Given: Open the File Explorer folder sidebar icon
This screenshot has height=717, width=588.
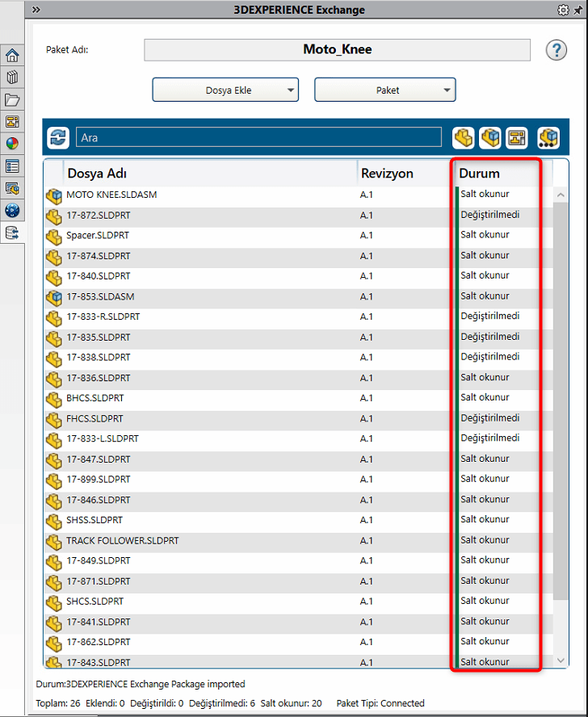Looking at the screenshot, I should click(x=12, y=99).
